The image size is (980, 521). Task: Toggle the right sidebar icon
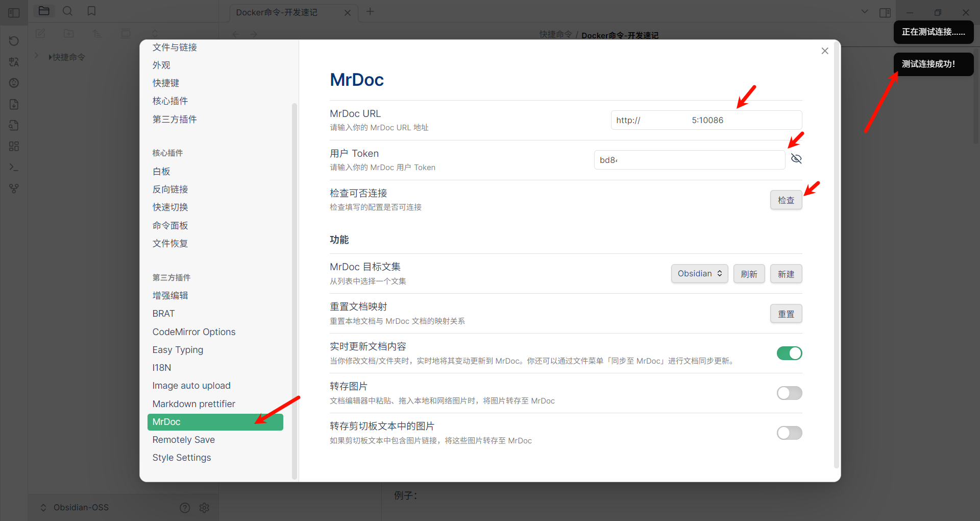(x=885, y=12)
